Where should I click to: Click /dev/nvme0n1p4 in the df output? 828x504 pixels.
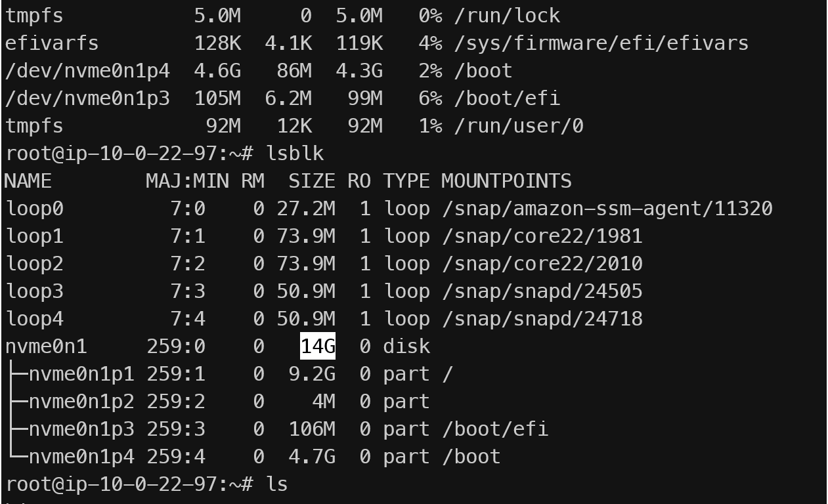tap(87, 71)
